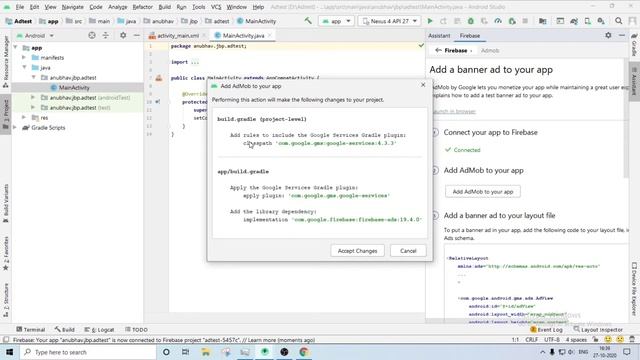Open Windows Start menu
The height and width of the screenshot is (360, 640).
[9, 352]
